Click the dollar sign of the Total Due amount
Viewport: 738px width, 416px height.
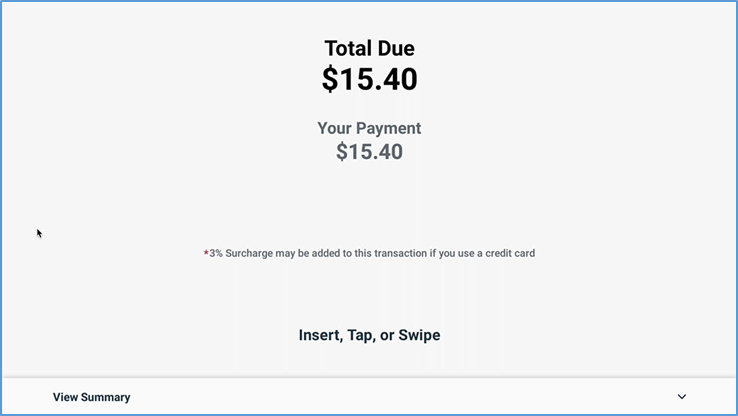point(330,79)
